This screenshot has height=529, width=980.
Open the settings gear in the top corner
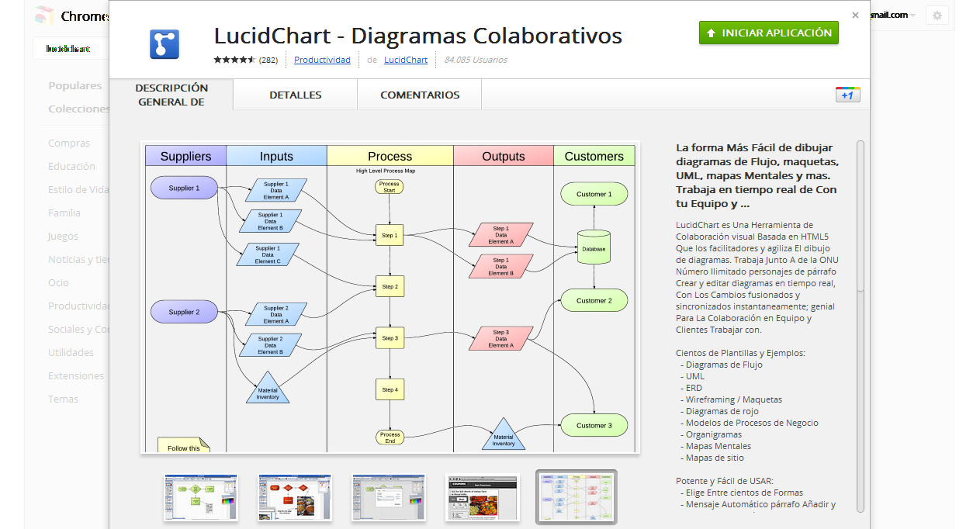click(937, 16)
